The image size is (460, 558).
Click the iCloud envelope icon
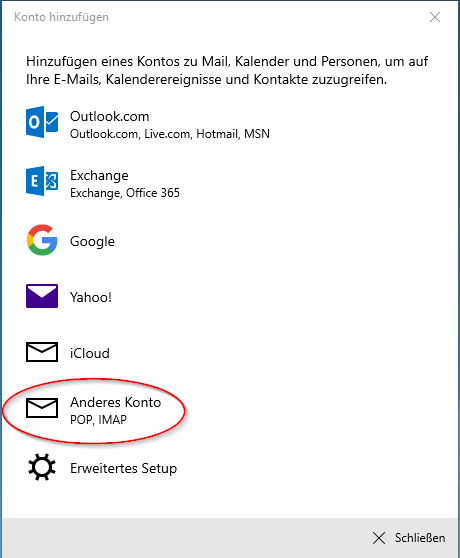tap(42, 352)
